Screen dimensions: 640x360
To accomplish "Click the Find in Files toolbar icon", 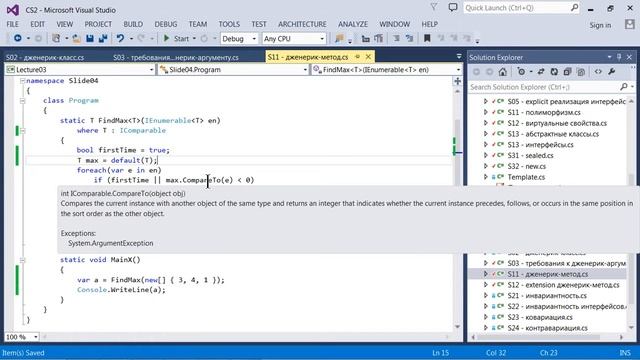I will [339, 38].
